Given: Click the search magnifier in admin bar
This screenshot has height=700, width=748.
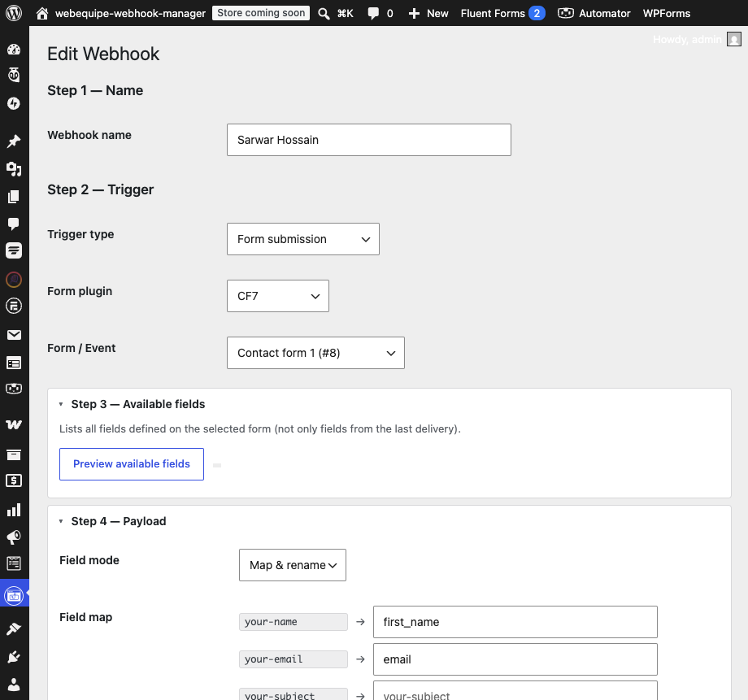Looking at the screenshot, I should tap(324, 13).
